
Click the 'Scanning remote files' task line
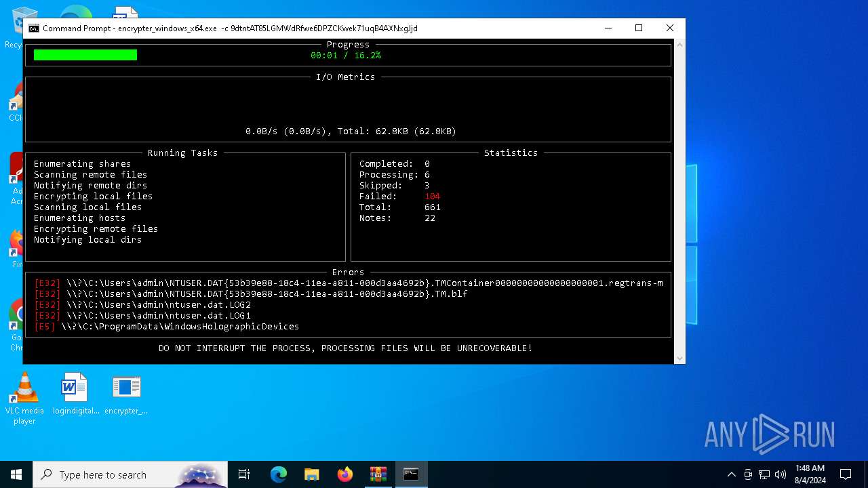point(90,174)
